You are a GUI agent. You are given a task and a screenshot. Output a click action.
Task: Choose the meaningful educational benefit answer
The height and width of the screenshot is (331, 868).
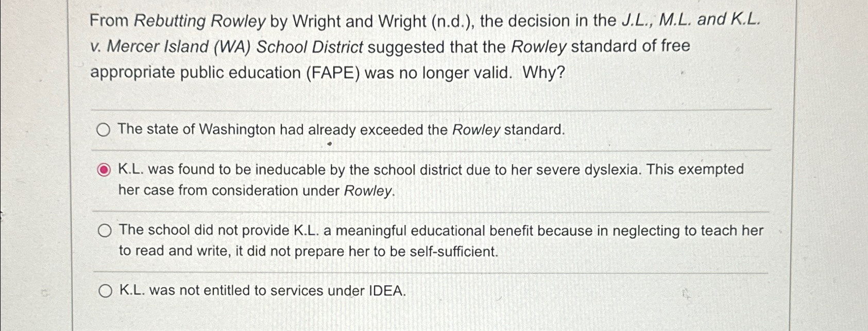pyautogui.click(x=105, y=231)
